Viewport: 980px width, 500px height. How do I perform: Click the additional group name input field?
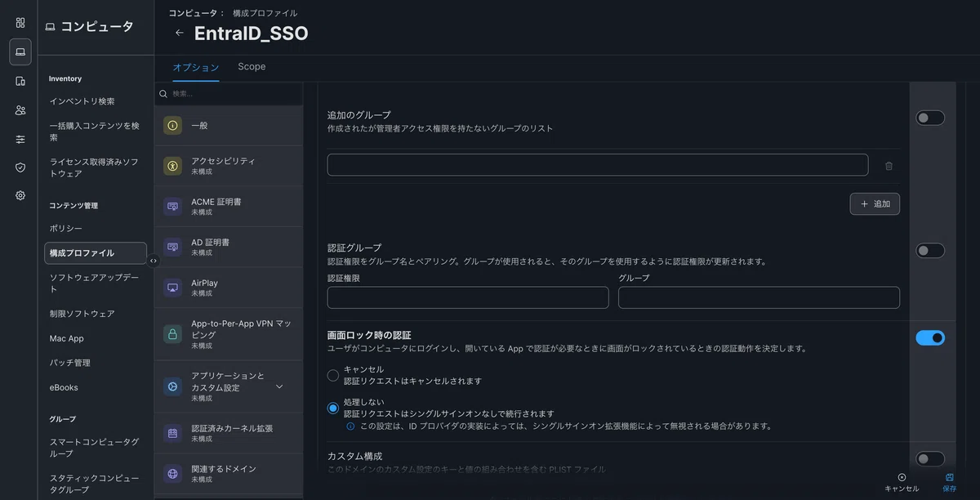[598, 165]
